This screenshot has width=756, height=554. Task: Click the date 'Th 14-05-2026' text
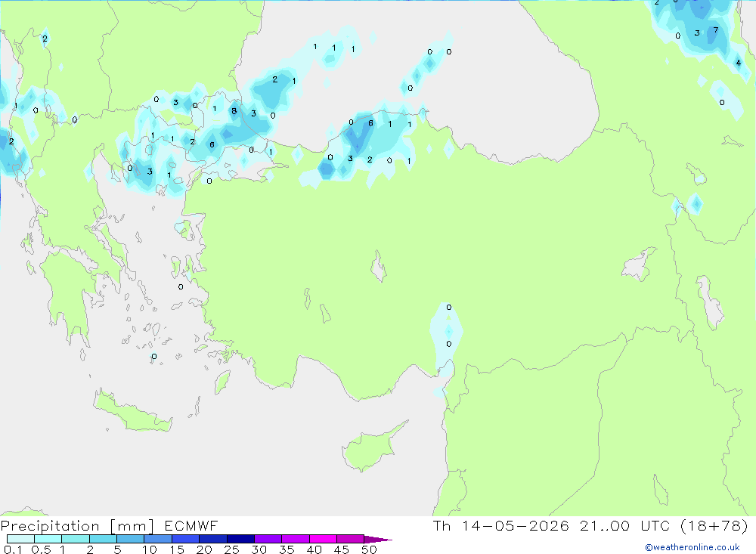[500, 525]
